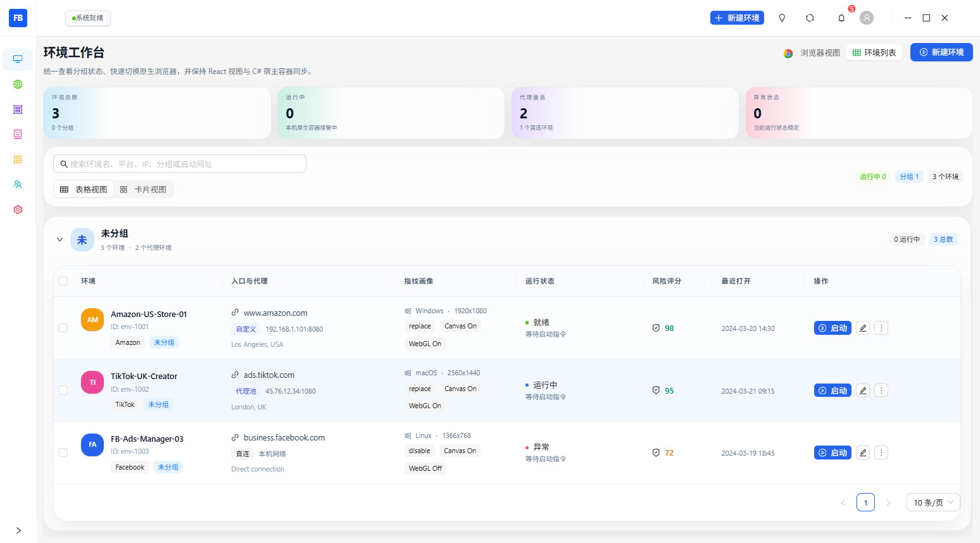The width and height of the screenshot is (980, 543).
Task: Open the 10 条/页 page size dropdown
Action: [933, 502]
